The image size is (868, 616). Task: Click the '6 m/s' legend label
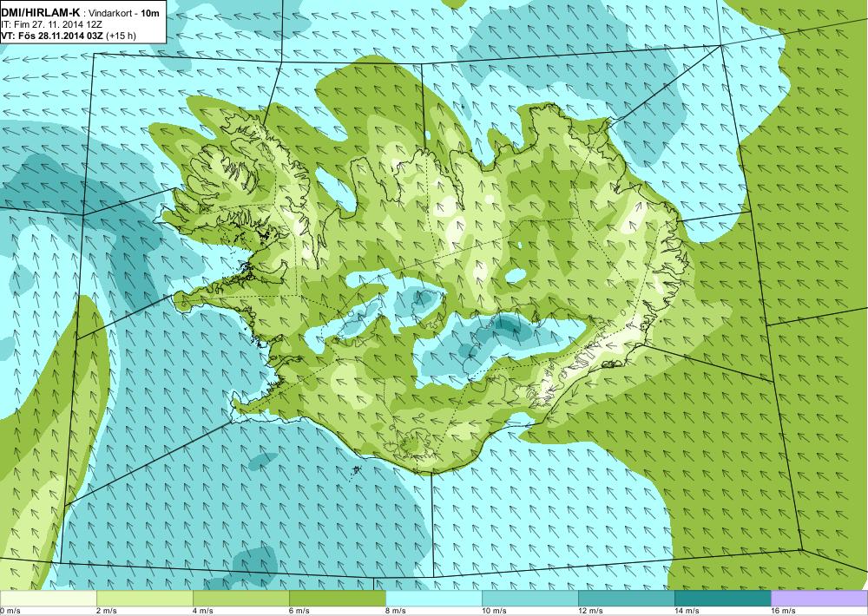[299, 611]
